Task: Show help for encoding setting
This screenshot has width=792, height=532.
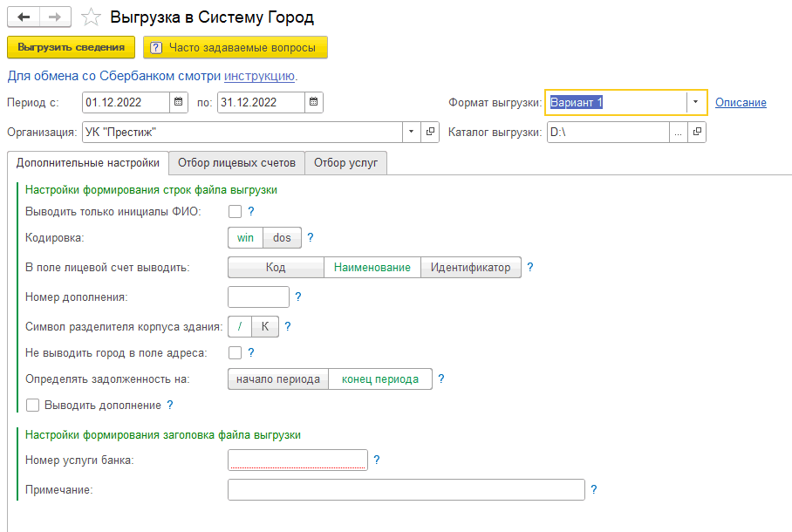Action: [311, 237]
